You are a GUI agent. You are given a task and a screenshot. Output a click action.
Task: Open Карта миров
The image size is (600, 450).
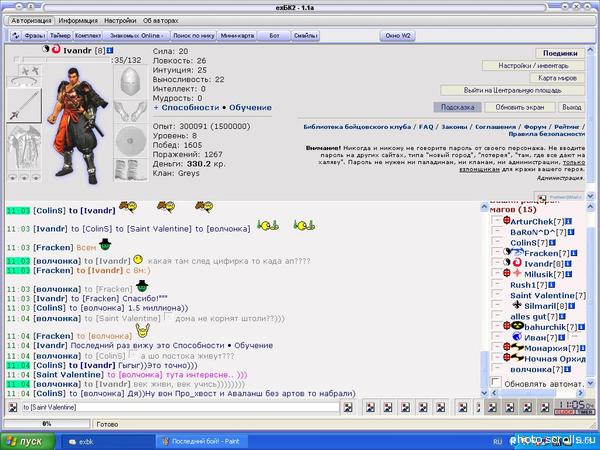[557, 78]
